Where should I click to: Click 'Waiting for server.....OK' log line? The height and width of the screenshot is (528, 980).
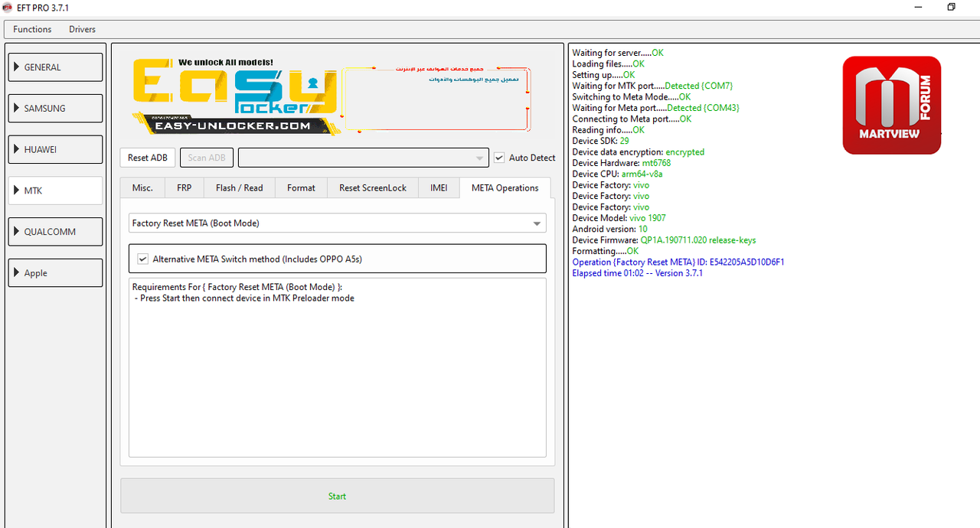(x=618, y=53)
